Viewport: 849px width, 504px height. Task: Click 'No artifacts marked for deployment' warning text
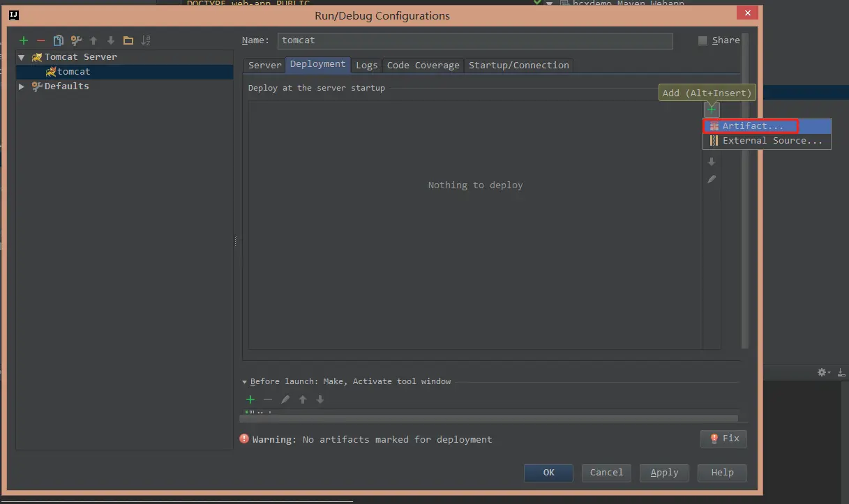point(397,440)
